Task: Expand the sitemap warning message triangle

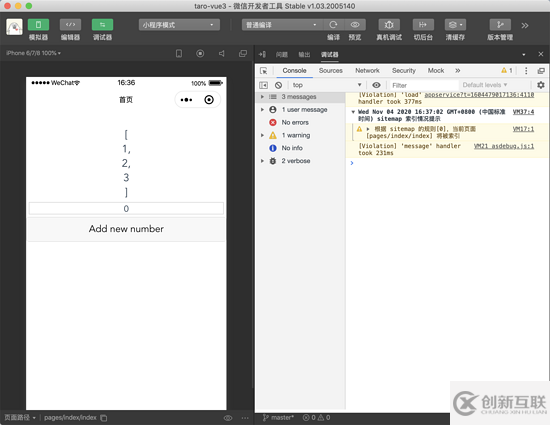Action: coord(368,129)
